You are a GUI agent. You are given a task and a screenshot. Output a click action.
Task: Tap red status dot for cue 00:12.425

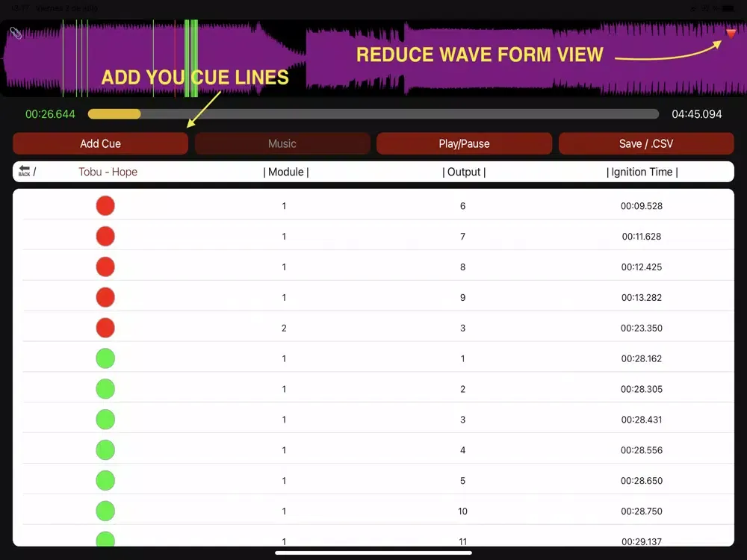tap(105, 267)
